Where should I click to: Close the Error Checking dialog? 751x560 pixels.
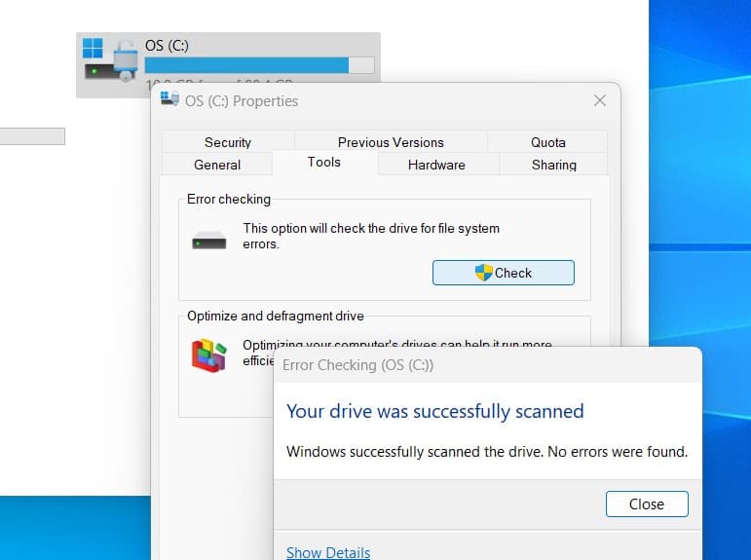(x=647, y=504)
